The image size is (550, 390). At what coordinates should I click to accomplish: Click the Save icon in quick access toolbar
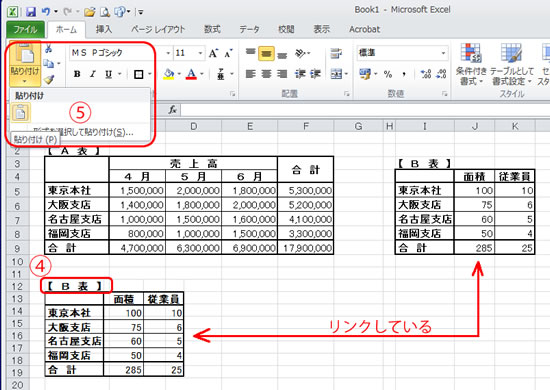point(31,12)
